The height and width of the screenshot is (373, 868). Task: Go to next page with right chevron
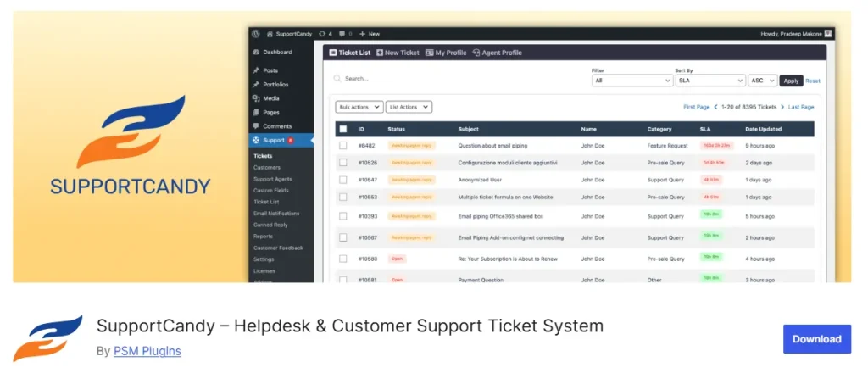(x=782, y=107)
